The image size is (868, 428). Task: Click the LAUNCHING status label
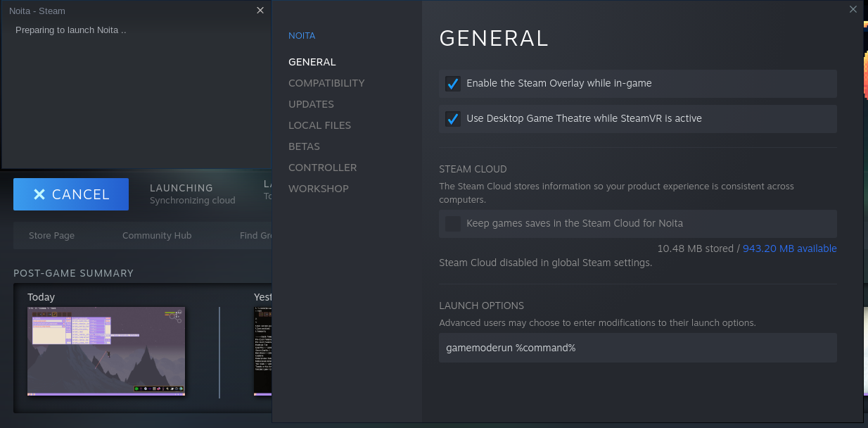point(181,188)
